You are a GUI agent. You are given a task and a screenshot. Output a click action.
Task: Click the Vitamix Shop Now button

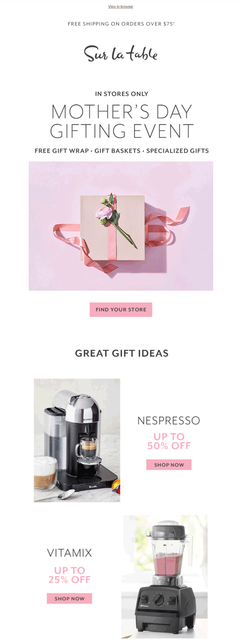point(69,598)
